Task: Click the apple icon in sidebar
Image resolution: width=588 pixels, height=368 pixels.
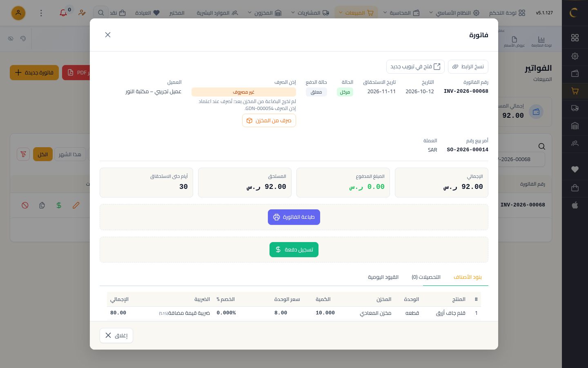Action: tap(575, 205)
